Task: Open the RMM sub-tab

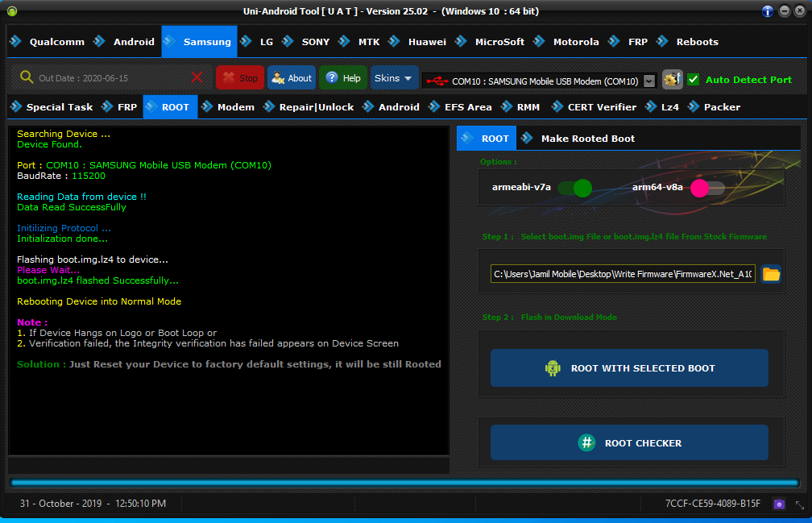Action: [520, 107]
